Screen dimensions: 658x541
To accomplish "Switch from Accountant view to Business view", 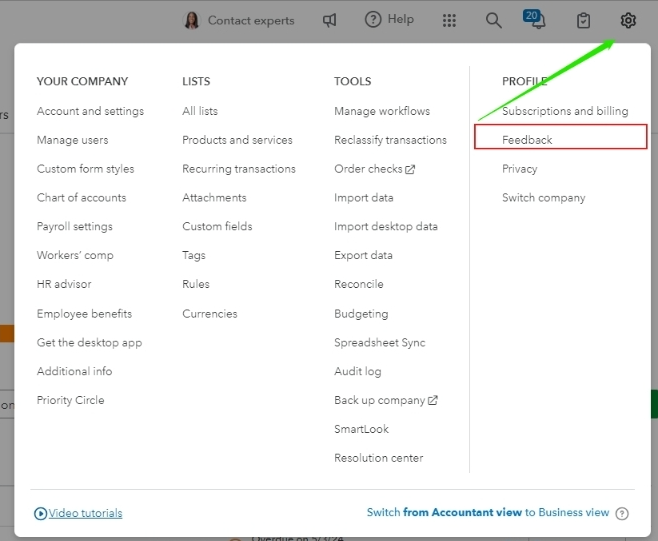I will pos(487,513).
